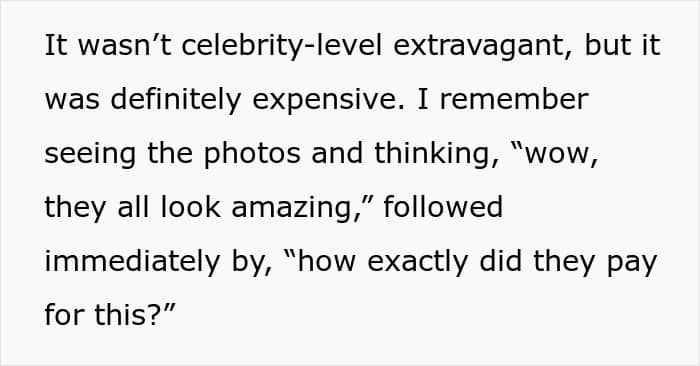Click the word "remember"

(x=514, y=99)
